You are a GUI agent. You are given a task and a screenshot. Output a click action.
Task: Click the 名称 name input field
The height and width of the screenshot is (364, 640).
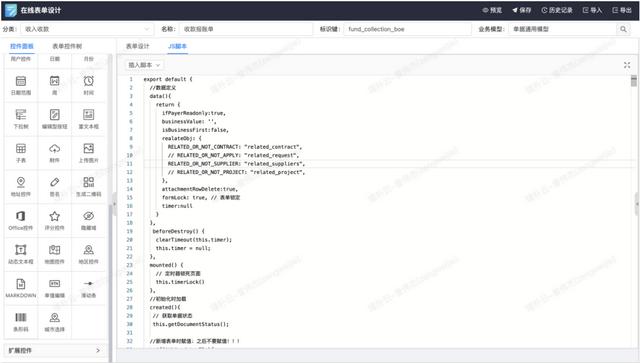tap(246, 29)
